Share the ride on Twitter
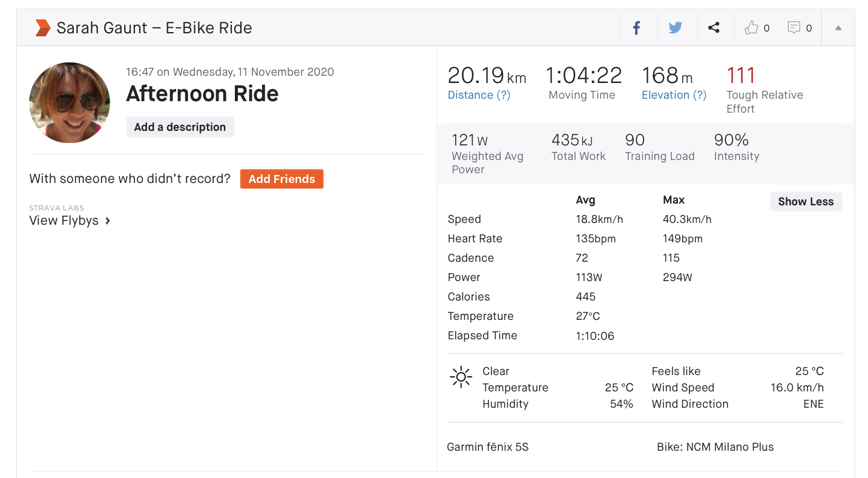 (675, 28)
